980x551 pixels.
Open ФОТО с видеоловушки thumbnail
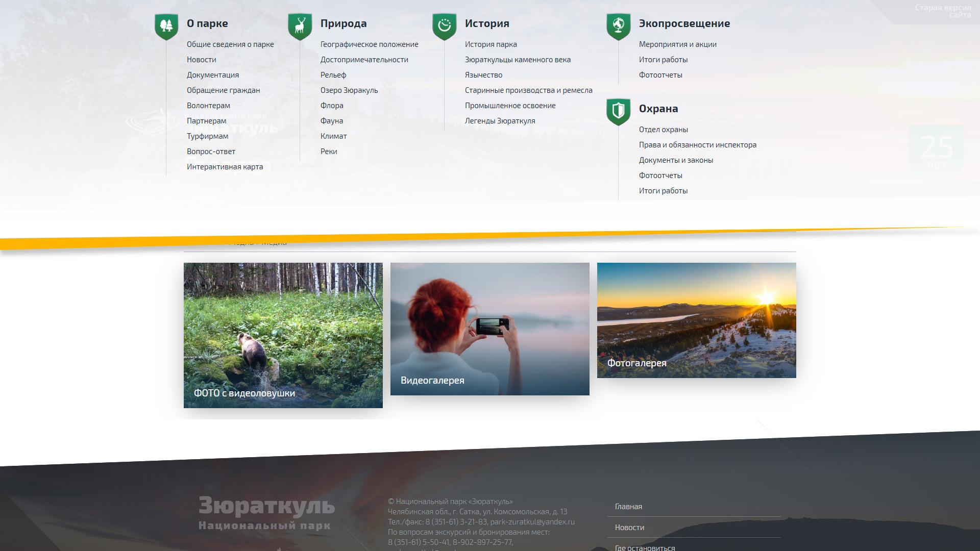coord(283,335)
